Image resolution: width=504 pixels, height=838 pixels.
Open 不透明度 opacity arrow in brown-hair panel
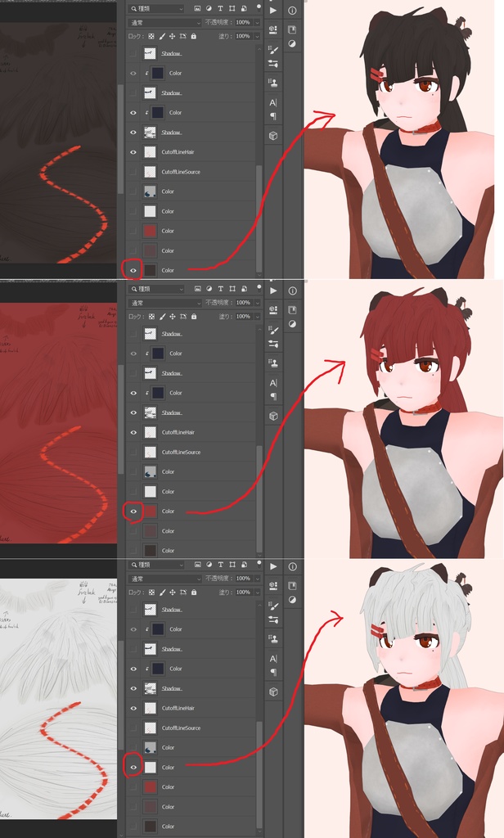[x=257, y=22]
